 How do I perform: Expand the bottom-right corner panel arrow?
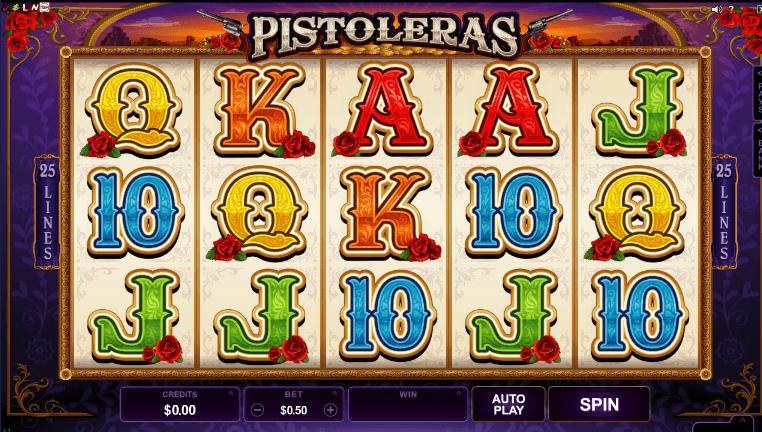(x=743, y=420)
